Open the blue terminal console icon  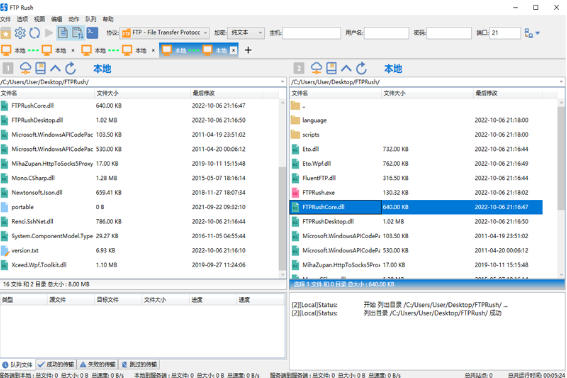pyautogui.click(x=92, y=33)
